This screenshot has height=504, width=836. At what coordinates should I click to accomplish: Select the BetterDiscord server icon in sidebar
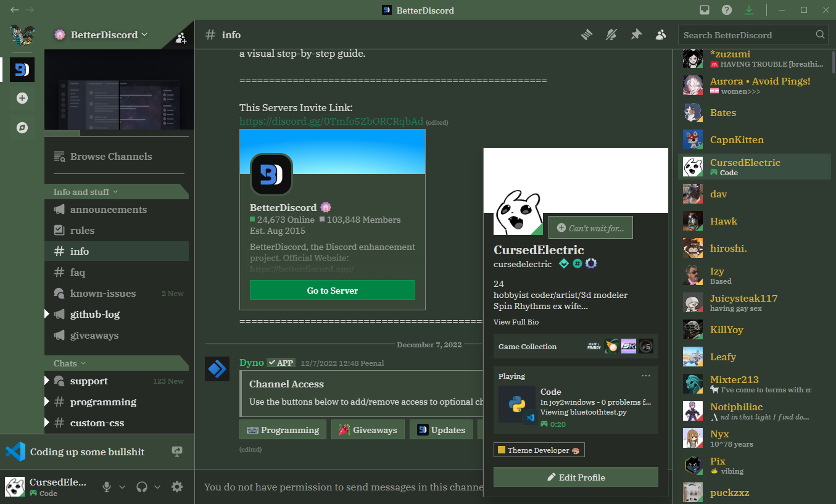[22, 70]
